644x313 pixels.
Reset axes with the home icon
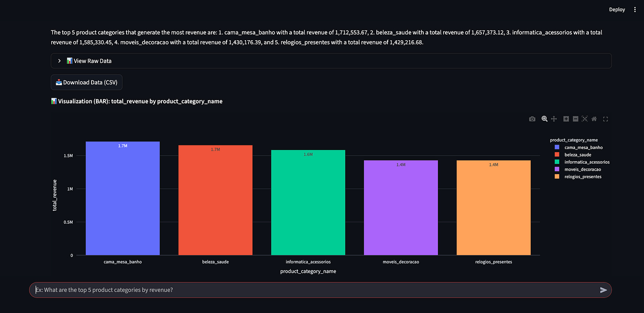(594, 118)
